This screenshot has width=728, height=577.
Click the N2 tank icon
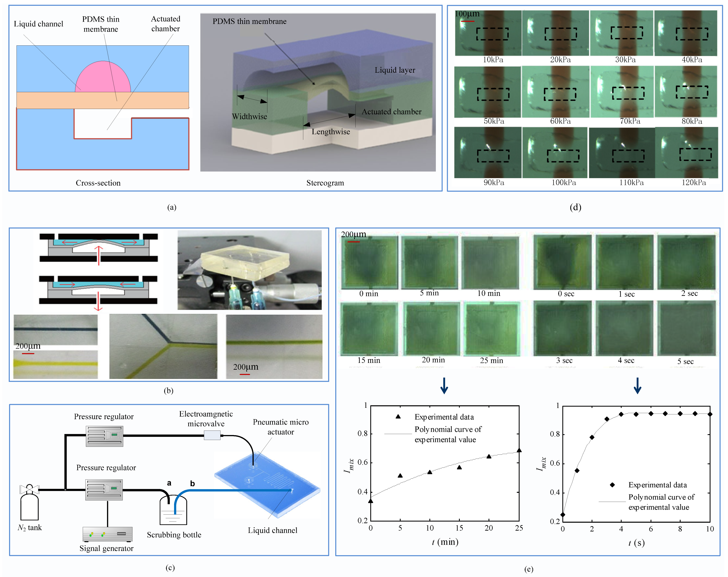[x=29, y=506]
